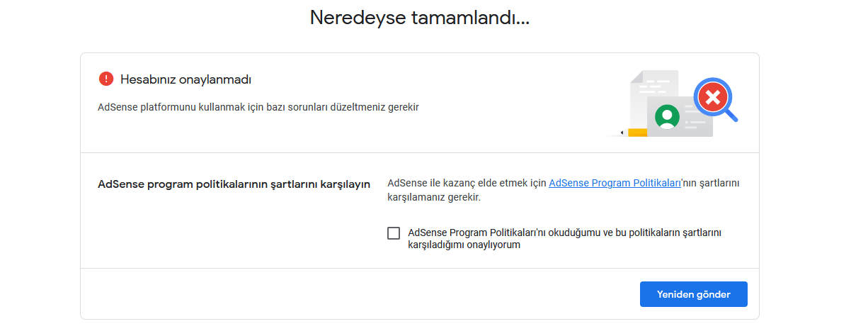Click the red exclamation error icon
This screenshot has height=336, width=868.
point(106,79)
